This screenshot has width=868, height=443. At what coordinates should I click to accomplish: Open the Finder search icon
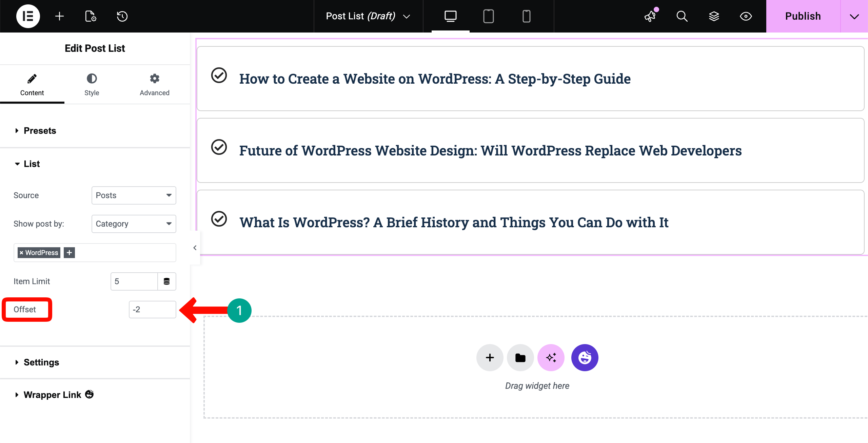pos(682,16)
